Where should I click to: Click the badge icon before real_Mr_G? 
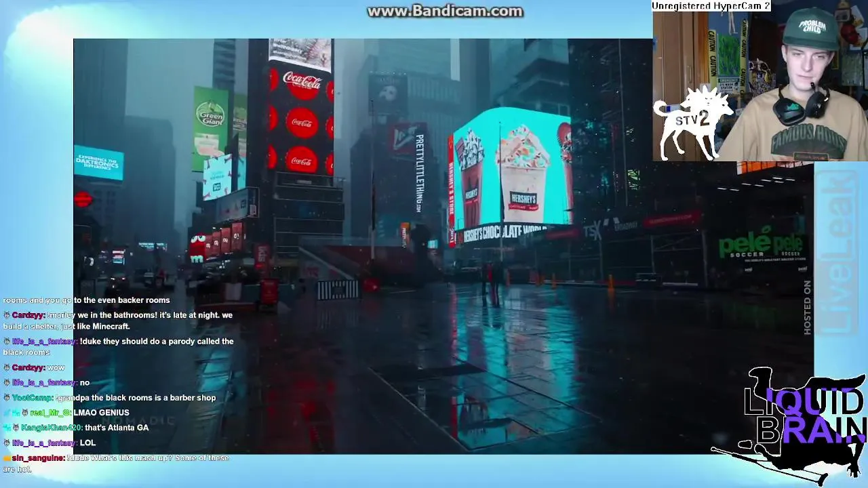(x=24, y=413)
